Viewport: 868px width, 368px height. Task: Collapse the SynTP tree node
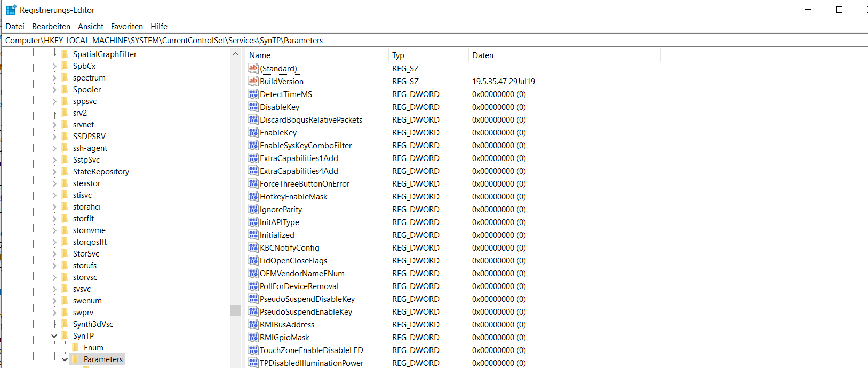pyautogui.click(x=54, y=336)
